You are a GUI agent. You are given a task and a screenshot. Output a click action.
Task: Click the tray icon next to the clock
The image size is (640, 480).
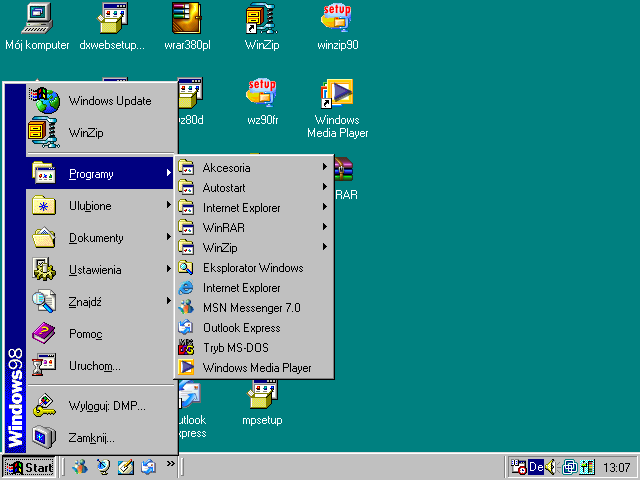(x=587, y=467)
